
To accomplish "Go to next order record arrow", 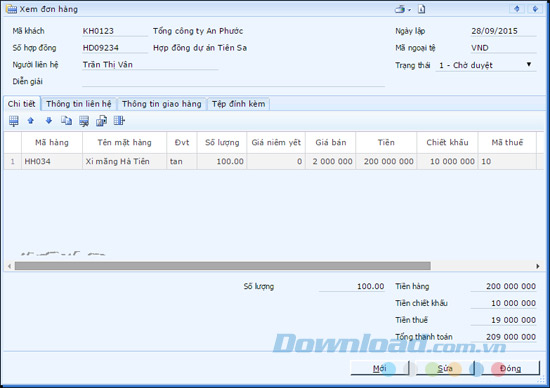I will [535, 9].
